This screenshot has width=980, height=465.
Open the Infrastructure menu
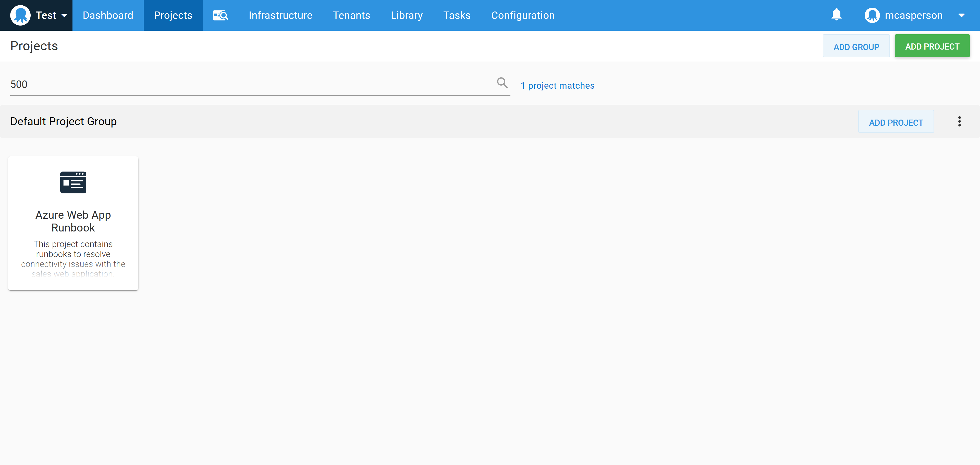pyautogui.click(x=280, y=15)
